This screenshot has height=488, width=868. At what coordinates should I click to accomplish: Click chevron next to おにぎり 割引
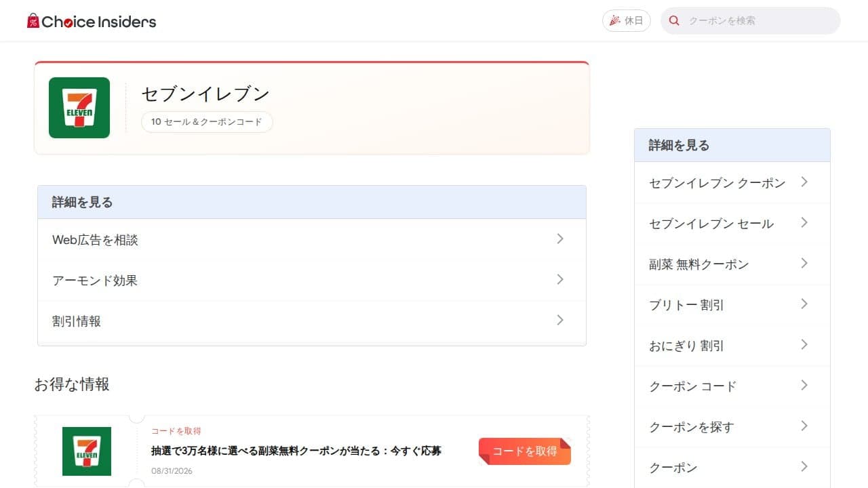804,344
